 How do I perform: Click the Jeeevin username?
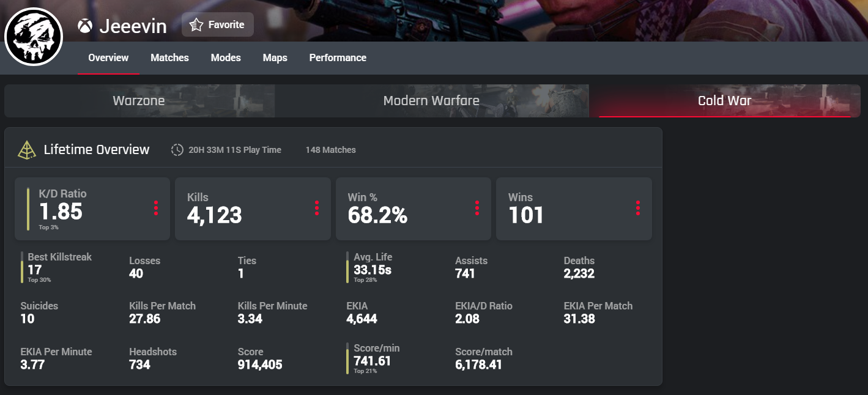(133, 26)
